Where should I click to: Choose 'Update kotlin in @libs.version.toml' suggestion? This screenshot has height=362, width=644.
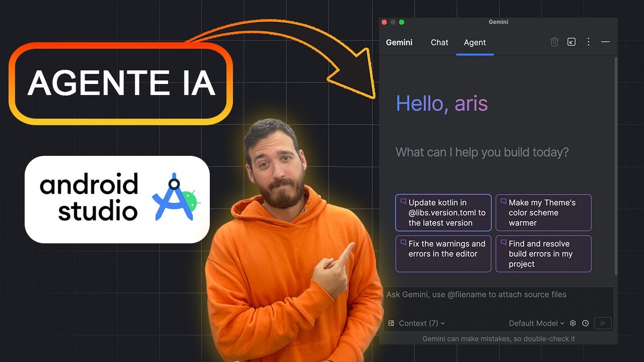point(443,213)
